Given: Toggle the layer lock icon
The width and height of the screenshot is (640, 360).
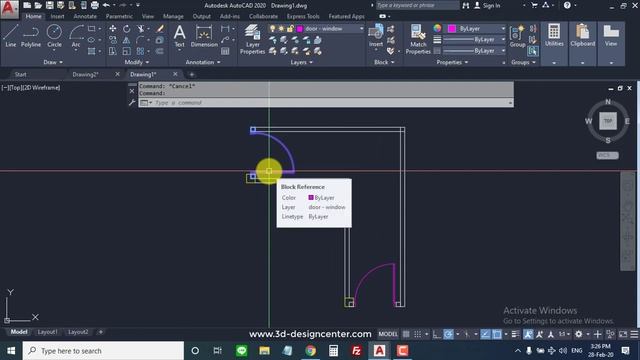Looking at the screenshot, I should point(290,29).
